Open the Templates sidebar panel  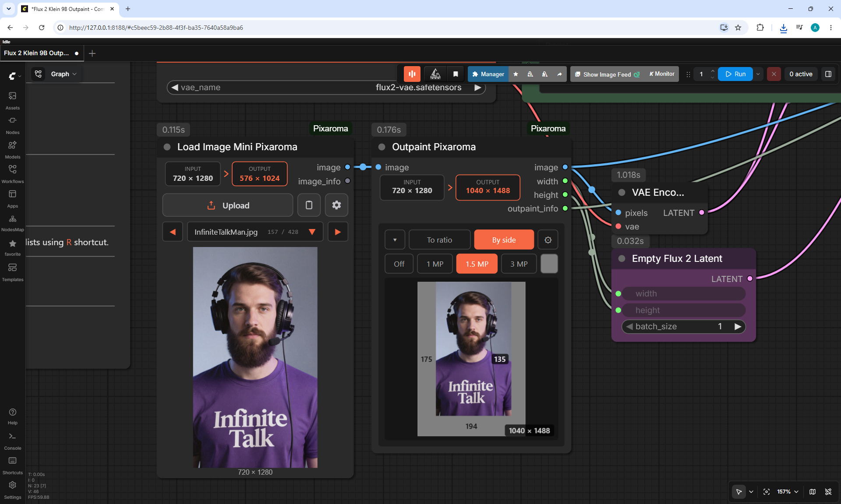[13, 272]
